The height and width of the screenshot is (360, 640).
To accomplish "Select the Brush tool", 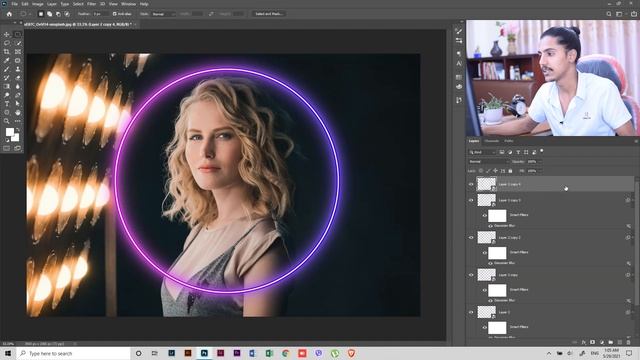I will point(7,69).
